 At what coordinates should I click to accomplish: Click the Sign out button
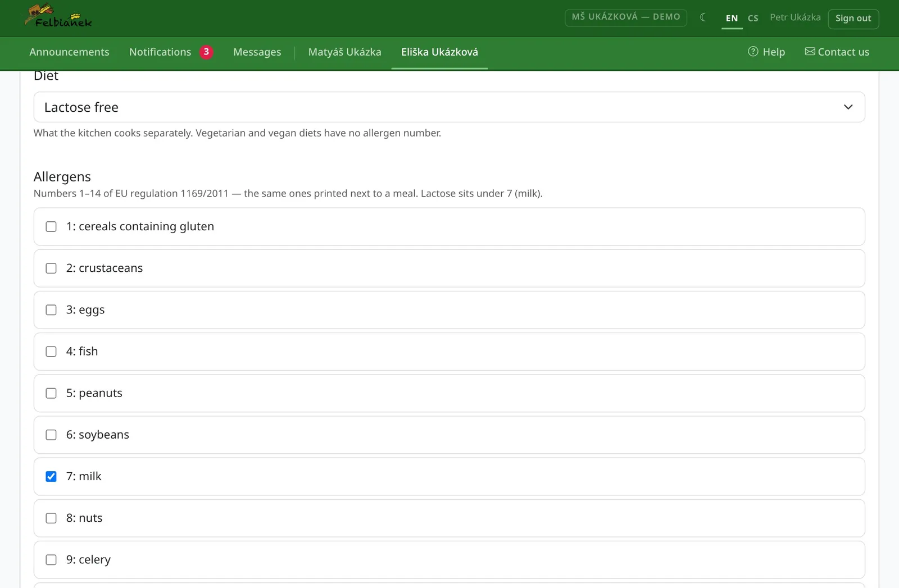[853, 19]
